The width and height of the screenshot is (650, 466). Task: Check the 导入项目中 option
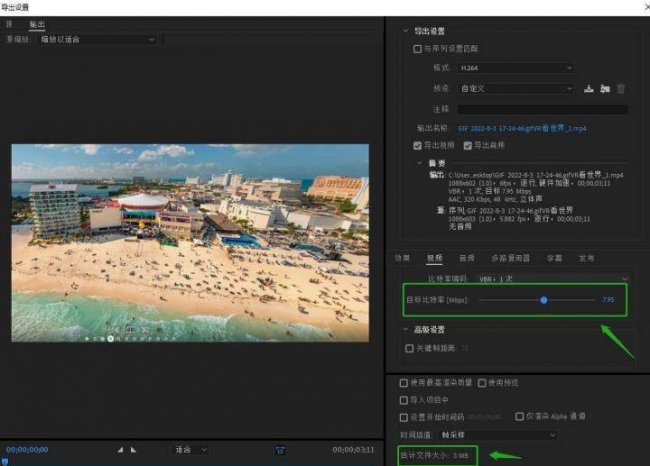pyautogui.click(x=403, y=400)
